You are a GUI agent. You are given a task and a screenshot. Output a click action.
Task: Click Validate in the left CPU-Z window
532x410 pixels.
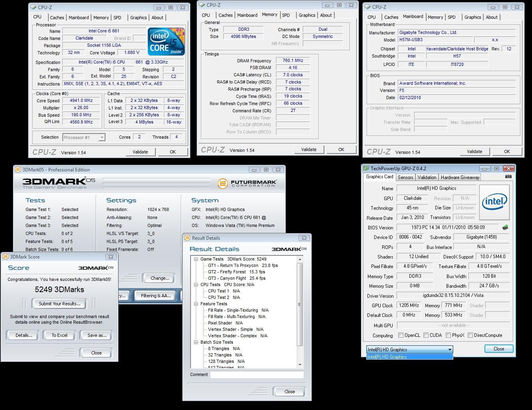pyautogui.click(x=140, y=152)
